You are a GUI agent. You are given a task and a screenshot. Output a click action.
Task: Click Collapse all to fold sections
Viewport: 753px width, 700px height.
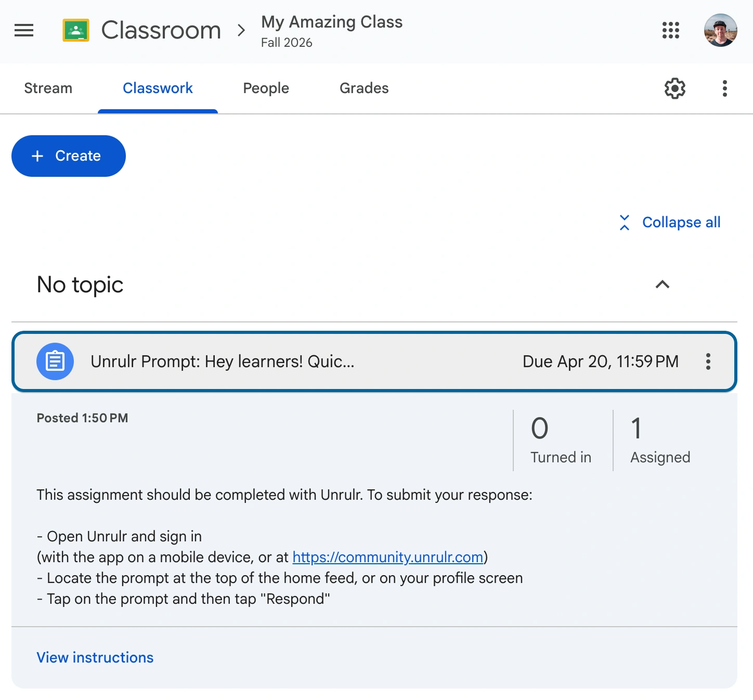pos(669,222)
